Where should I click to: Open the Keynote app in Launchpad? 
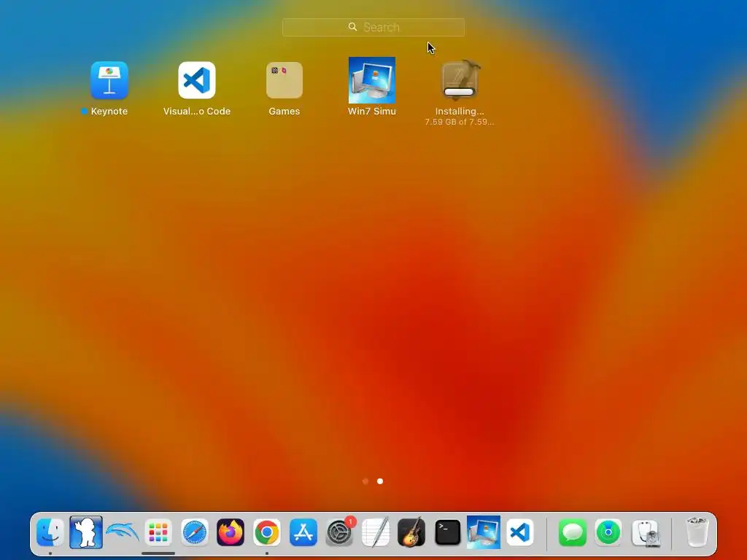click(x=109, y=80)
